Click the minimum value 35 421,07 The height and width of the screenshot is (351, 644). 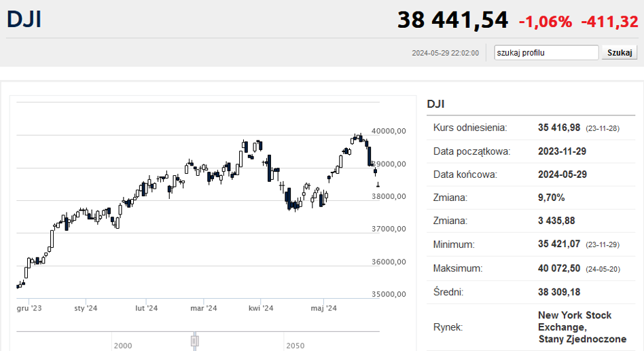559,244
